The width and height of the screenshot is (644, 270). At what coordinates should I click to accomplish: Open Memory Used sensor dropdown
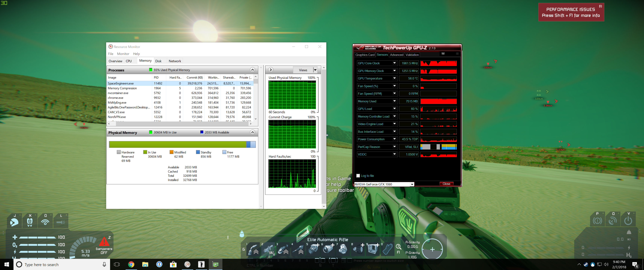pyautogui.click(x=394, y=101)
